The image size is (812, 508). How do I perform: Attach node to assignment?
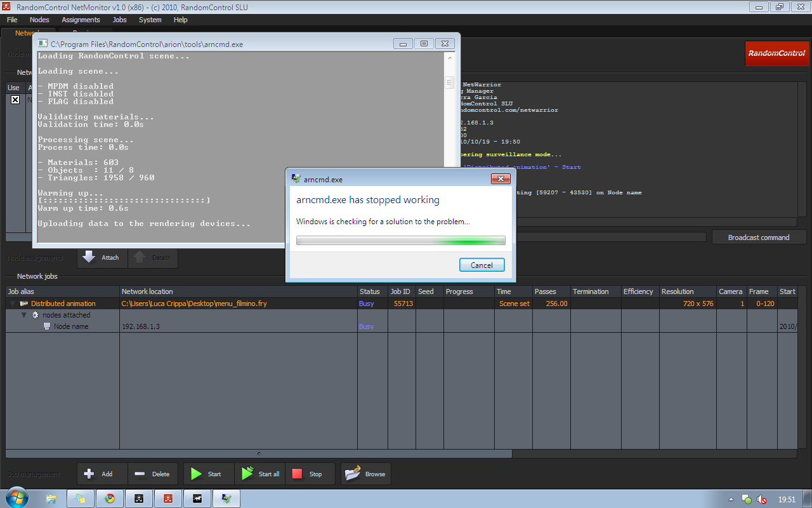tap(102, 257)
